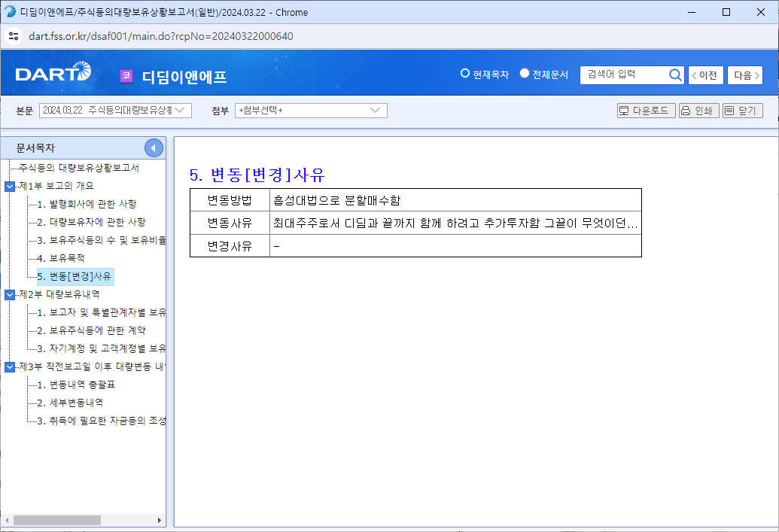Open 1. 보고자 및 특별관계자별 보유 item
This screenshot has width=779, height=532.
(x=102, y=313)
